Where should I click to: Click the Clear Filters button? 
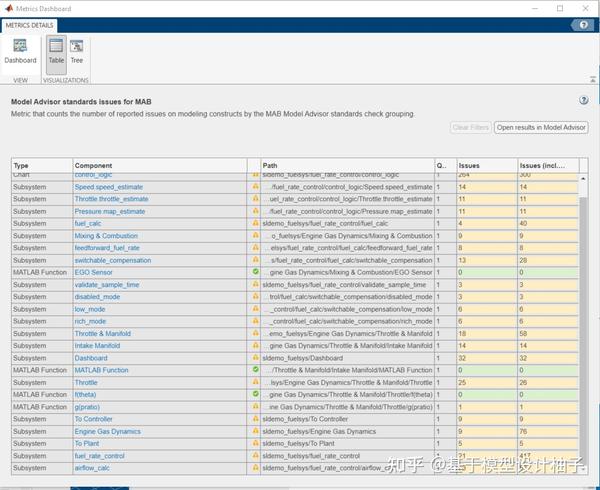471,127
